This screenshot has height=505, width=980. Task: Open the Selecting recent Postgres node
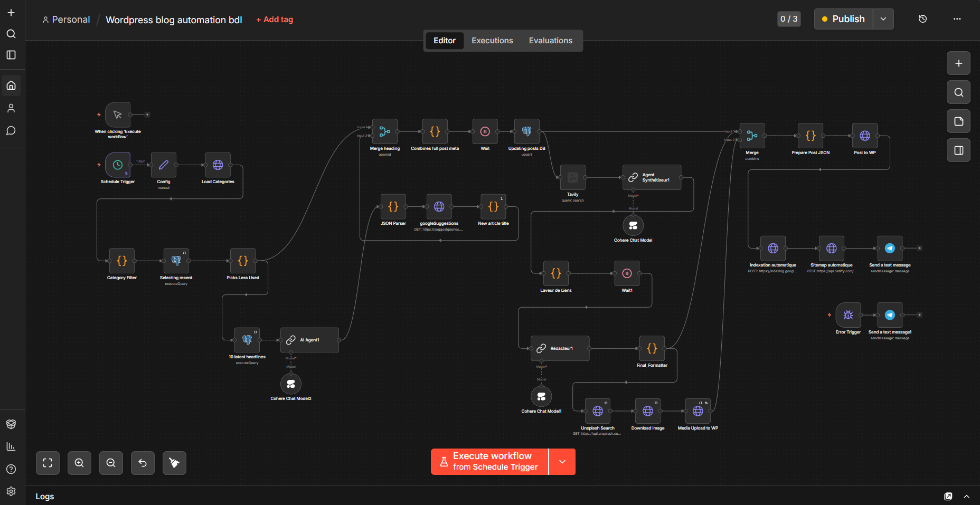pos(176,261)
